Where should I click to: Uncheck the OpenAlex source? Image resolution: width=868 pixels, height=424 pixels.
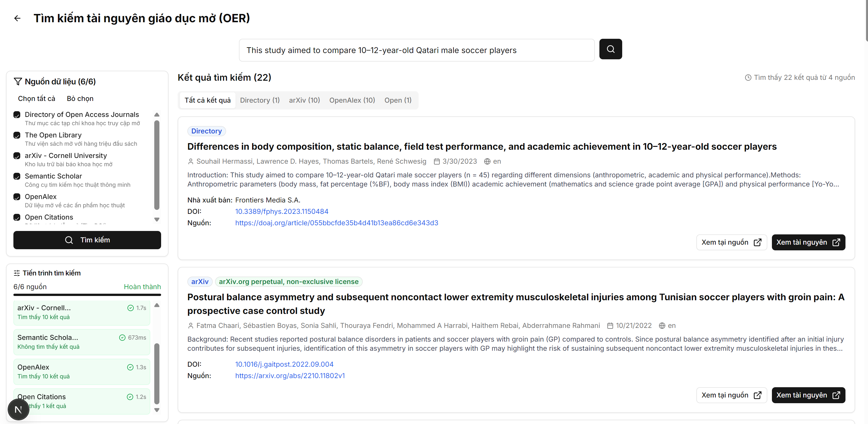17,197
